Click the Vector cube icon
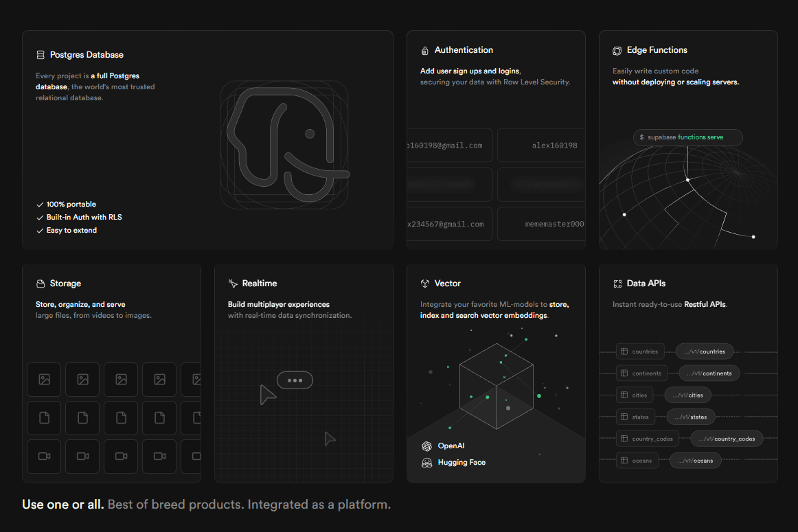 (x=425, y=284)
